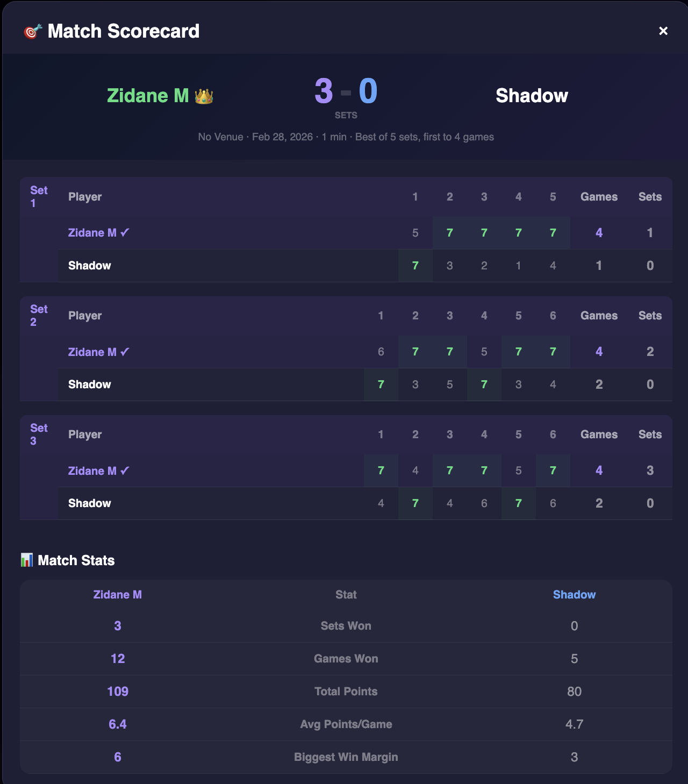Click the Zidane M column header in Match Stats
This screenshot has width=688, height=784.
118,595
